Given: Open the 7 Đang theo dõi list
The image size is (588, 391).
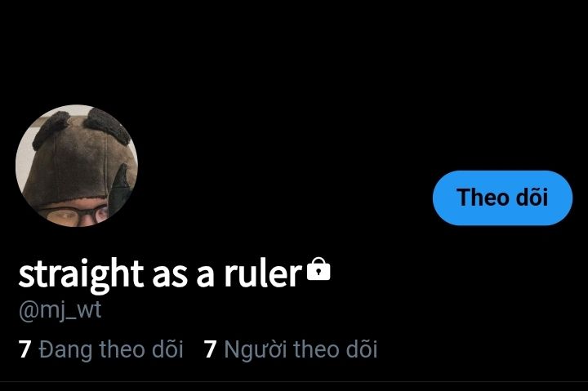Looking at the screenshot, I should tap(100, 349).
